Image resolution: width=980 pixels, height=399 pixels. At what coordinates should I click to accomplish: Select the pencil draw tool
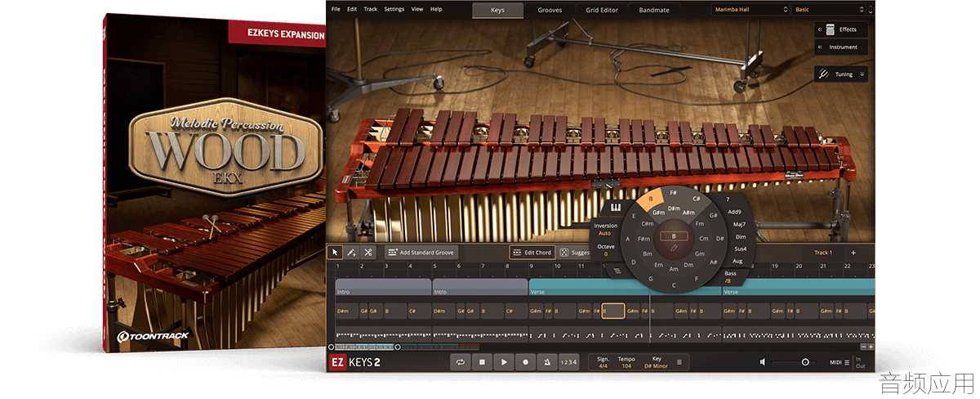point(351,253)
